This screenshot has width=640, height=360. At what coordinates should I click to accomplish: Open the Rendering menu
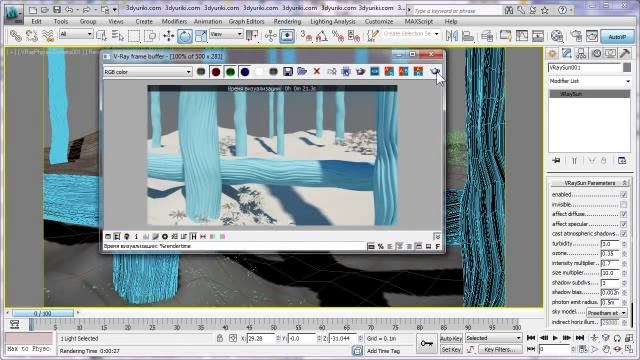coord(287,21)
